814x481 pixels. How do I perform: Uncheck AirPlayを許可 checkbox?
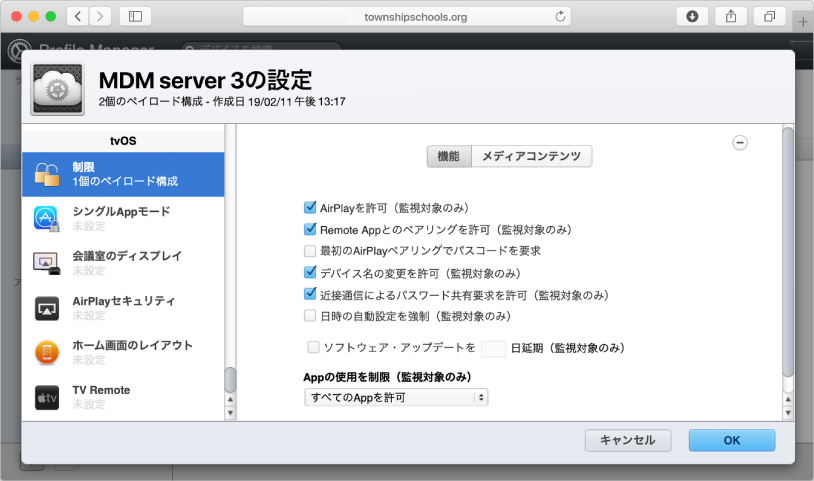310,208
